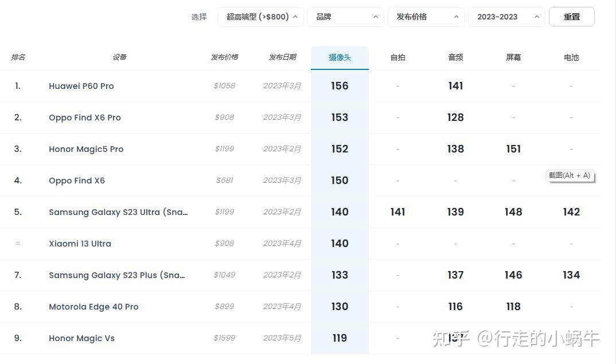Open the 发布价格 price filter dropdown
The width and height of the screenshot is (616, 364).
coord(426,17)
